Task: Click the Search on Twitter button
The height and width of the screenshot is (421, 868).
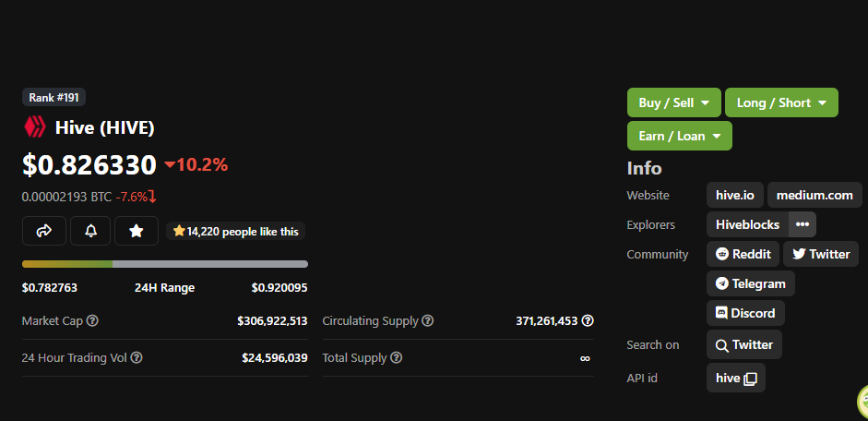Action: [744, 344]
